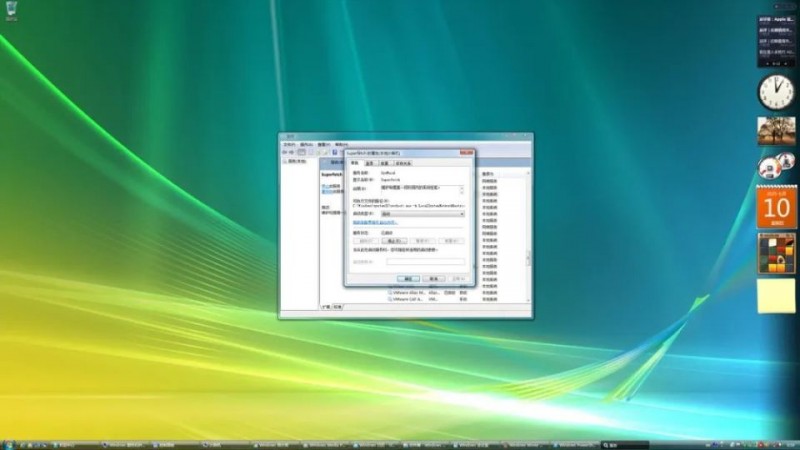Click the clock gadget in sidebar
The image size is (800, 450).
click(775, 91)
